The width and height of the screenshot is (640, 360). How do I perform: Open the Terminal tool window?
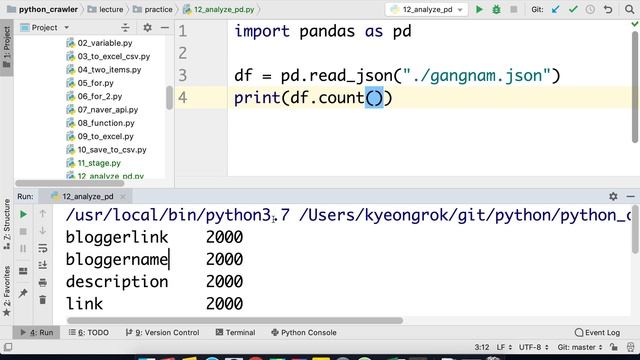(x=235, y=332)
